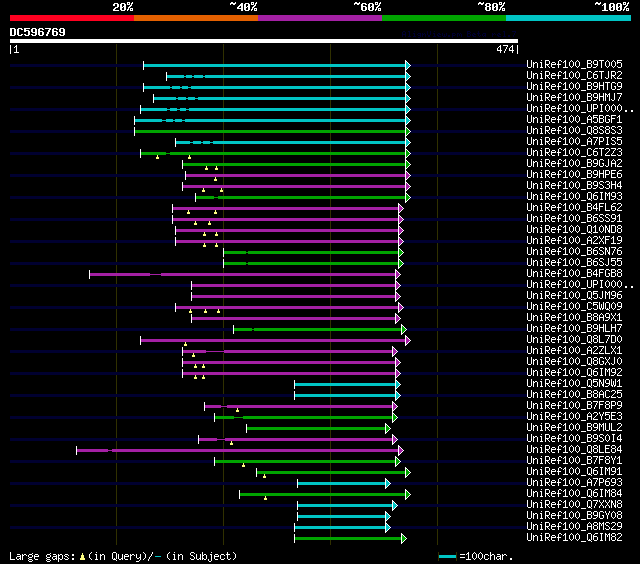Select the UniRef100_B4FGB8 label
640x564 pixels.
[x=574, y=273]
